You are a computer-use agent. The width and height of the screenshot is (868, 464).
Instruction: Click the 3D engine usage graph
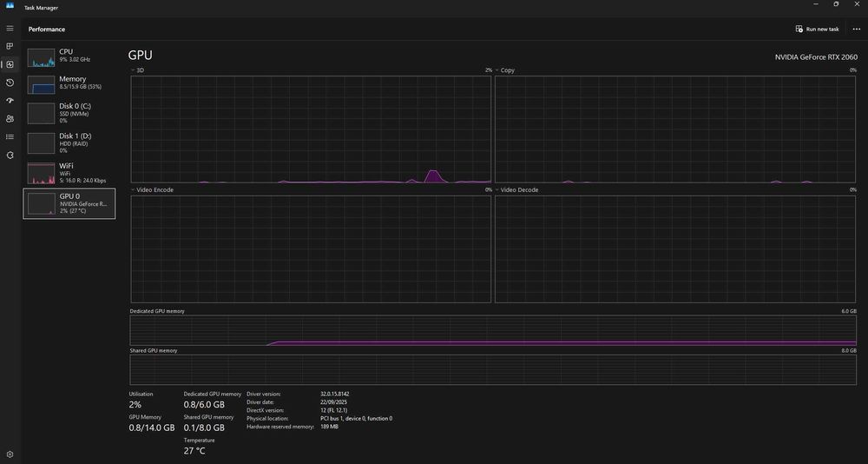click(x=311, y=129)
